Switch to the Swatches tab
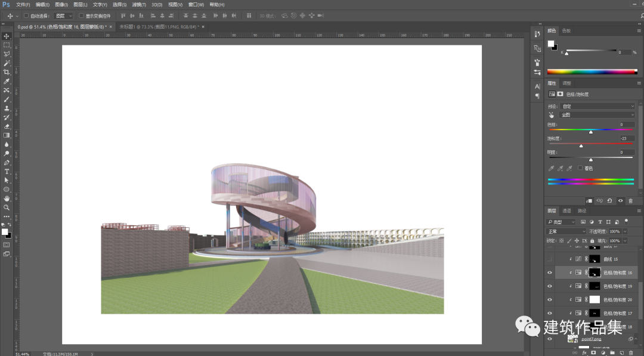This screenshot has height=356, width=644. click(566, 31)
